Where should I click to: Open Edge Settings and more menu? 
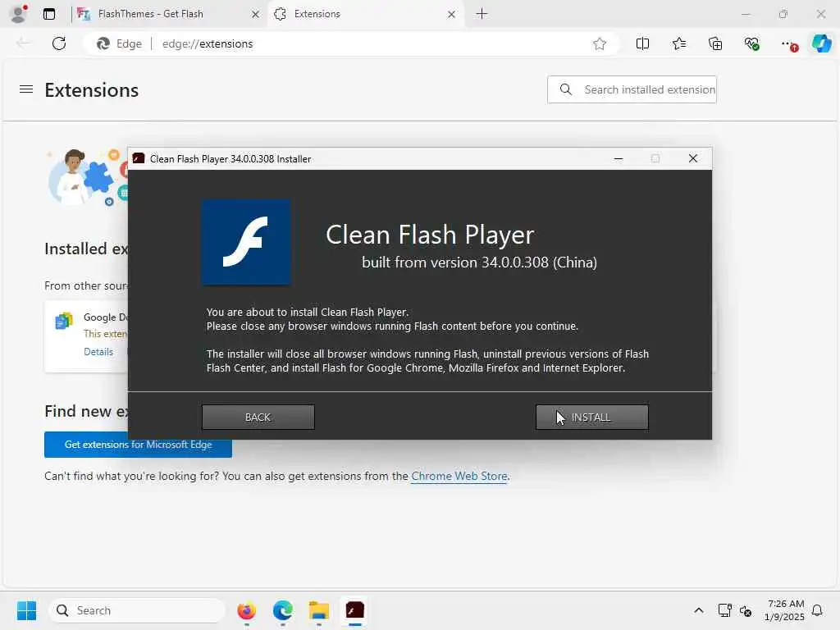click(x=788, y=44)
